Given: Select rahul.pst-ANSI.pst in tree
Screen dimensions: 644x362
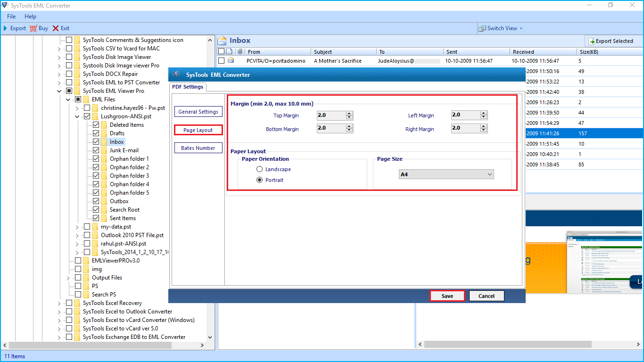Looking at the screenshot, I should [x=124, y=243].
